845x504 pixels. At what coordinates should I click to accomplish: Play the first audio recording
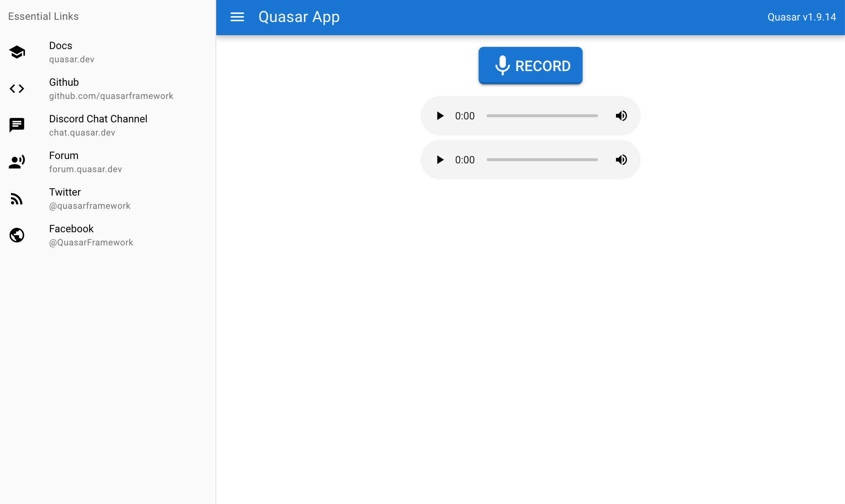pyautogui.click(x=440, y=115)
